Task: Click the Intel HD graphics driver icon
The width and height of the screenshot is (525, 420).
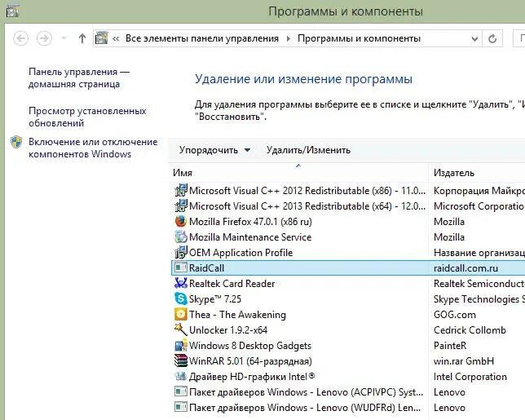Action: (181, 376)
